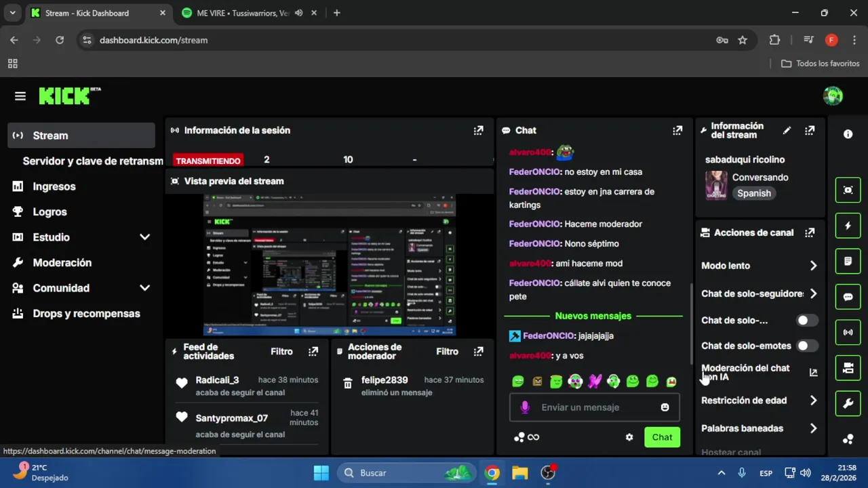Open chat settings via the gear icon

click(629, 437)
